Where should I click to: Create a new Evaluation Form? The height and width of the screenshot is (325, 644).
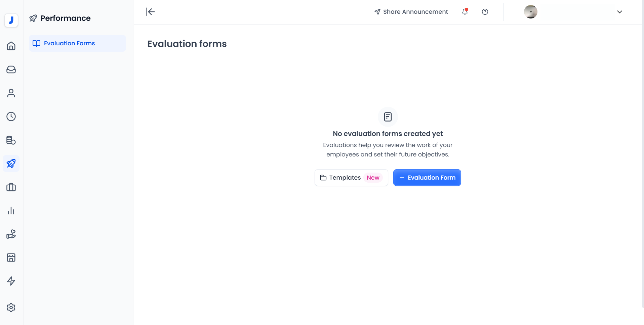(427, 178)
